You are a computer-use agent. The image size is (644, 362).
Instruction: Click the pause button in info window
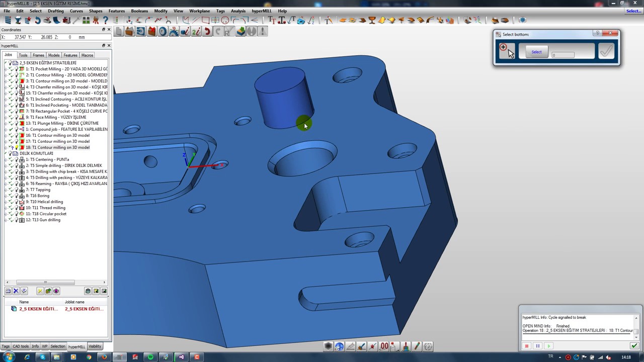[x=537, y=346]
